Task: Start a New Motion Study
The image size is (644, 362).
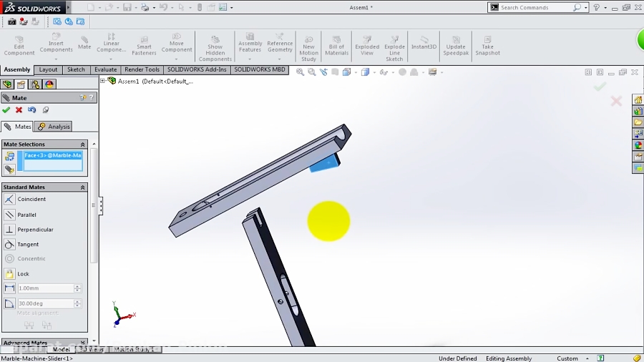Action: click(308, 49)
